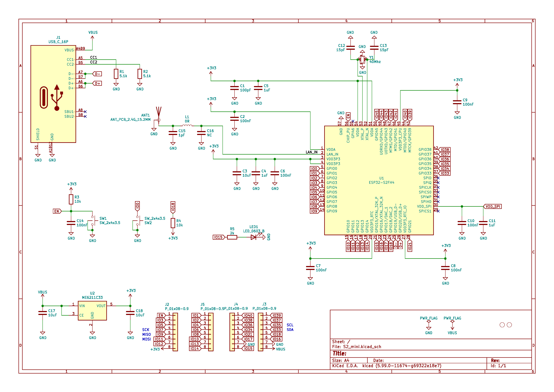Click the USB-C connector J1 symbol
This screenshot has height=392, width=554.
click(53, 94)
